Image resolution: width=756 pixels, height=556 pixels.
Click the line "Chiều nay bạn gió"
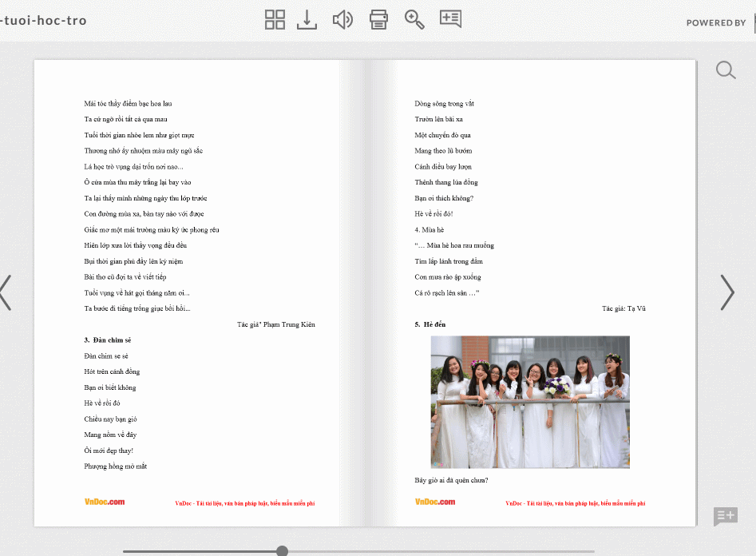(110, 419)
